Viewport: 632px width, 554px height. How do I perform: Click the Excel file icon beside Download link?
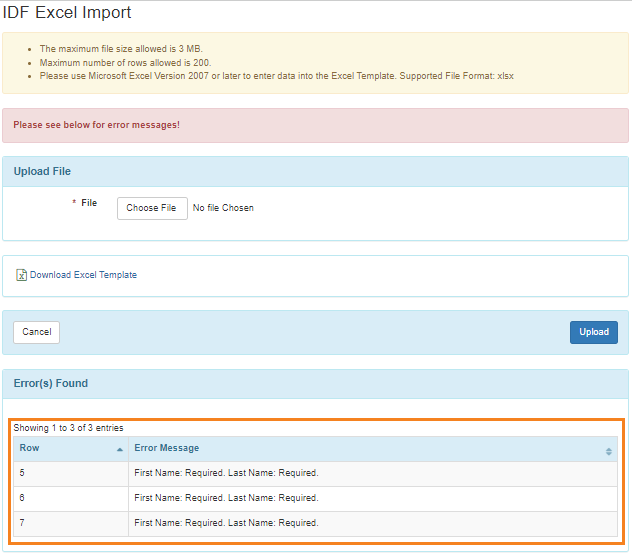coord(21,275)
